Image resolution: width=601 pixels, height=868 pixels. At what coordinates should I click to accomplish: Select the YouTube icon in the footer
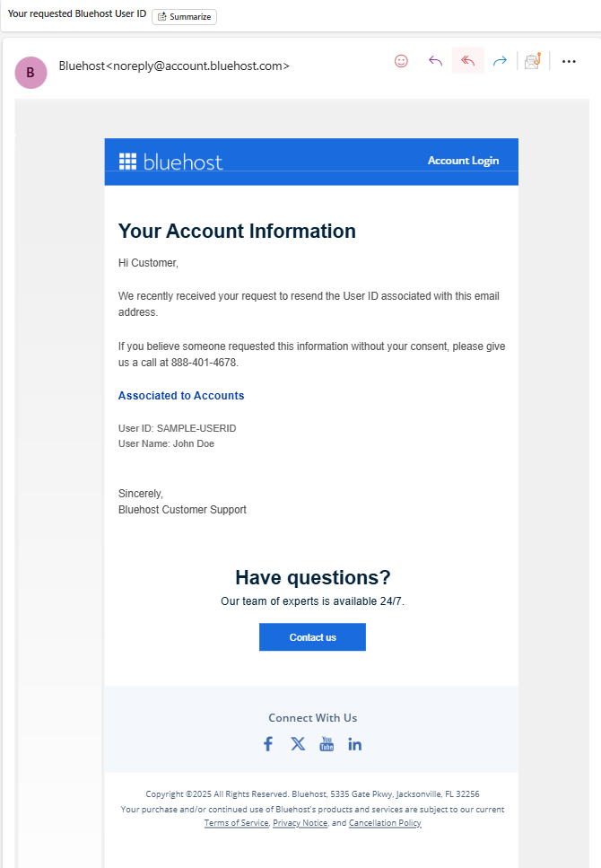coord(327,743)
